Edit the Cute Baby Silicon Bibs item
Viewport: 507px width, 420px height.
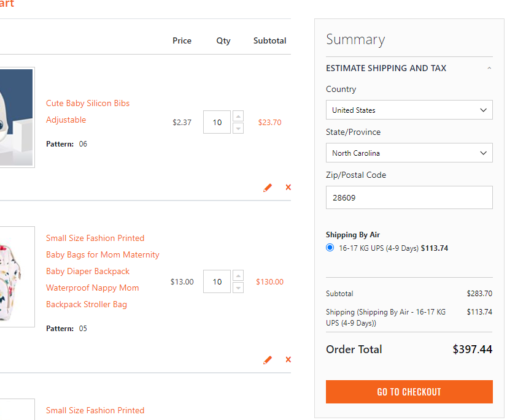pyautogui.click(x=268, y=188)
